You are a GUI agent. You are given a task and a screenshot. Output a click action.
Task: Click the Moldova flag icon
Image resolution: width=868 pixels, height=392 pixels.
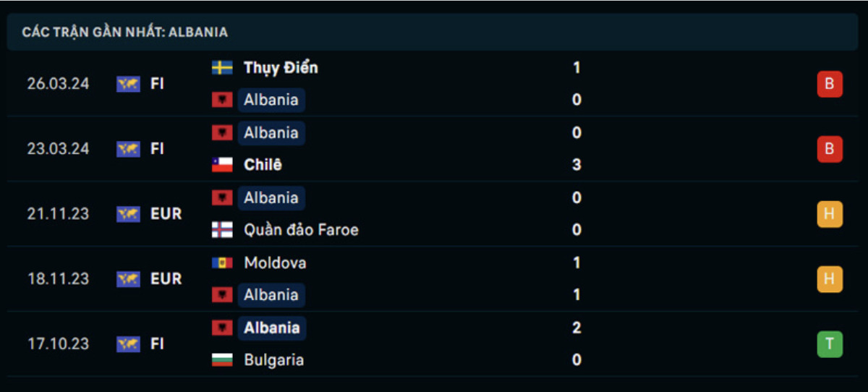click(x=222, y=263)
